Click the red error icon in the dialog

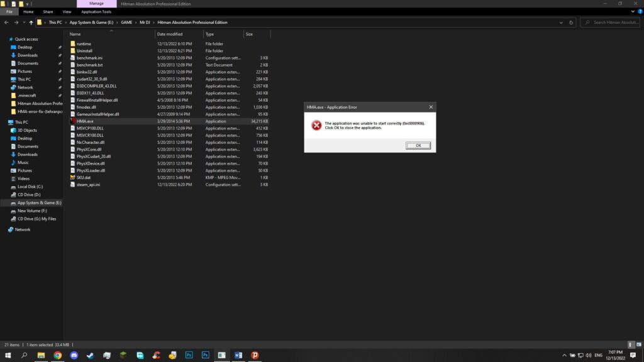click(316, 126)
